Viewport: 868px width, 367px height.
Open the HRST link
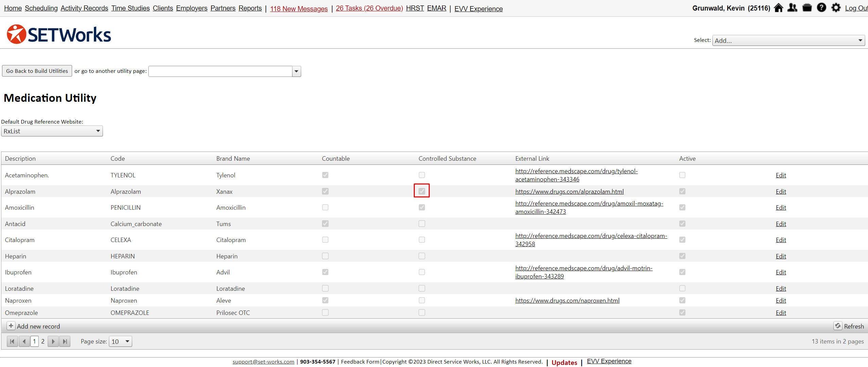click(415, 8)
